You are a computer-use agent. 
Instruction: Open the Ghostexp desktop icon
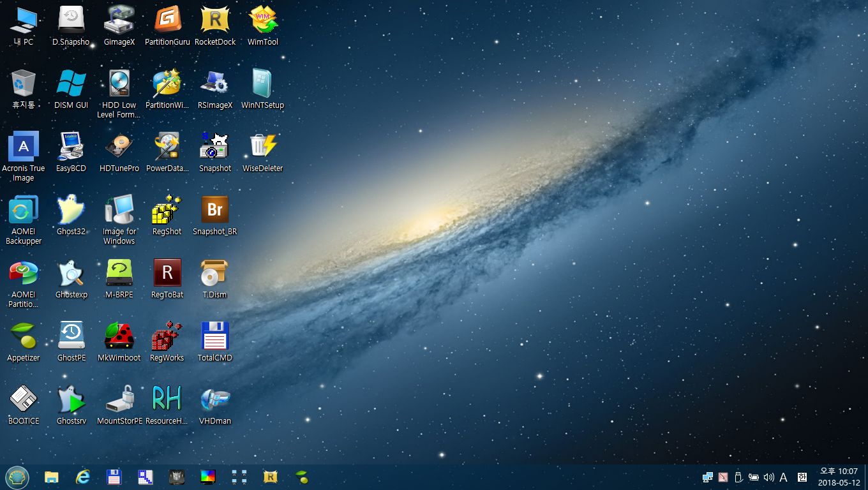coord(71,279)
